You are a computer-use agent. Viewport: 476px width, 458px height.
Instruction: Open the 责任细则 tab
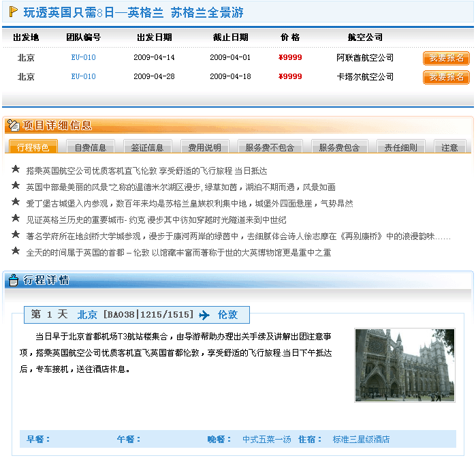pos(400,147)
